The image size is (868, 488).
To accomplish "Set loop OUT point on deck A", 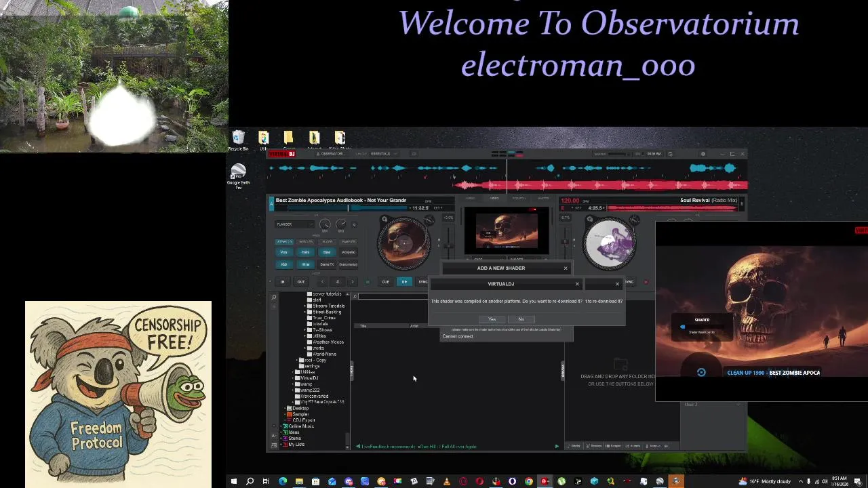I will 300,282.
